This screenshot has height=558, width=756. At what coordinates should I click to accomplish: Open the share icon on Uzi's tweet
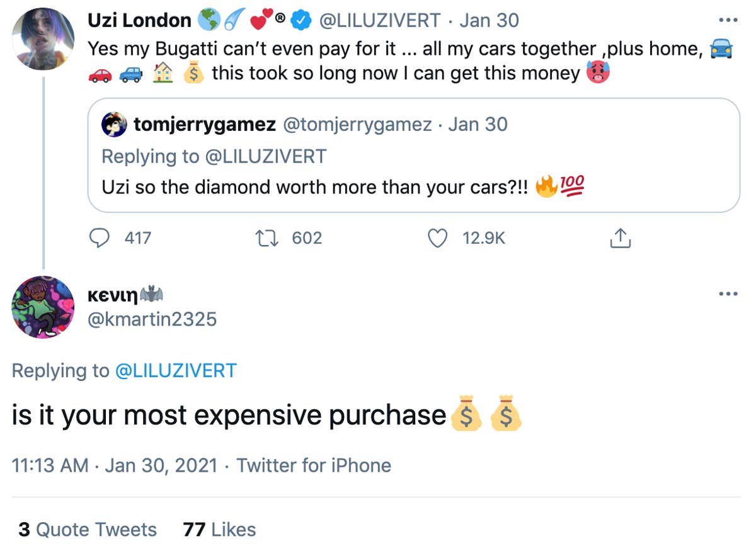[620, 238]
